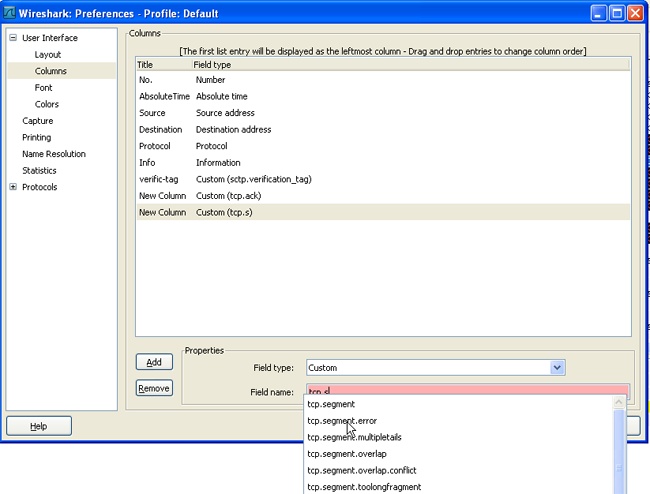Click the Wireshark icon in the title bar
Viewport: 650px width, 494px height.
[x=9, y=13]
